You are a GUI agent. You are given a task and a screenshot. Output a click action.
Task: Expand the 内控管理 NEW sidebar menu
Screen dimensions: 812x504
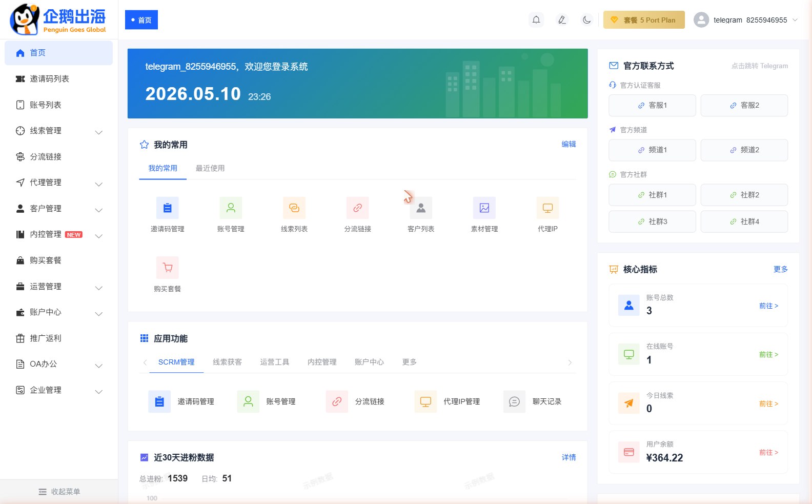58,234
